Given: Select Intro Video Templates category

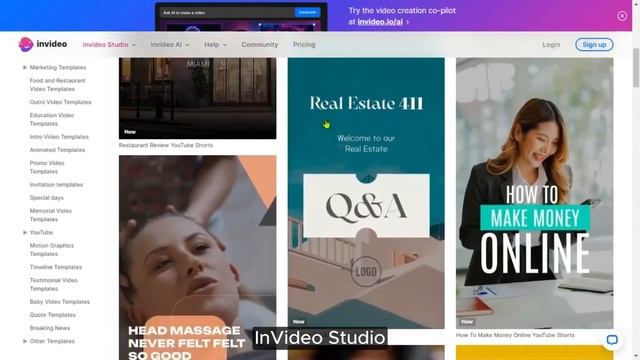Looking at the screenshot, I should click(x=59, y=137).
